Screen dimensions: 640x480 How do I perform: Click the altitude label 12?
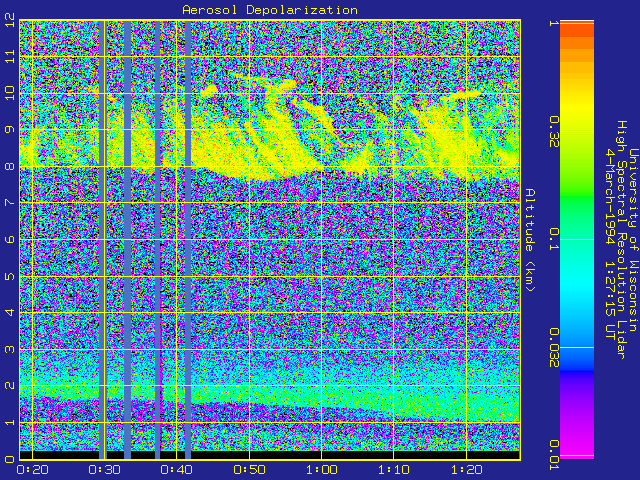click(x=10, y=20)
